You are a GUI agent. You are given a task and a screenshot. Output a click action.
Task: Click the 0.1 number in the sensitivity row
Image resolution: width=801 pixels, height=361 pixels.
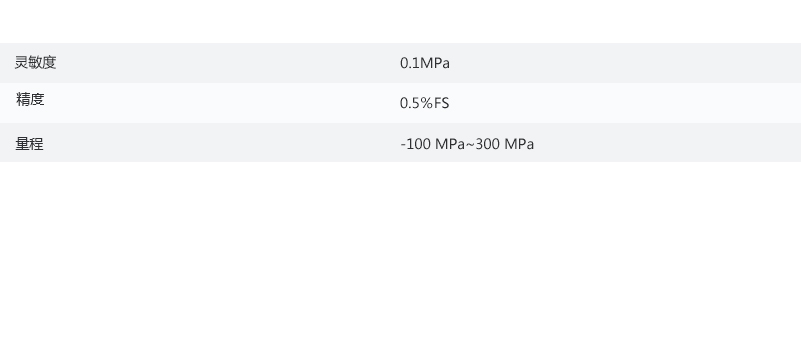410,63
